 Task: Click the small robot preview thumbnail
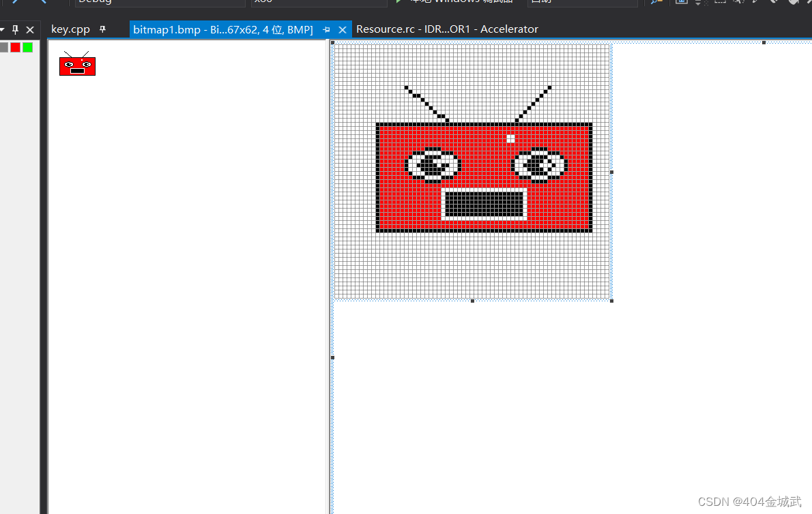77,63
